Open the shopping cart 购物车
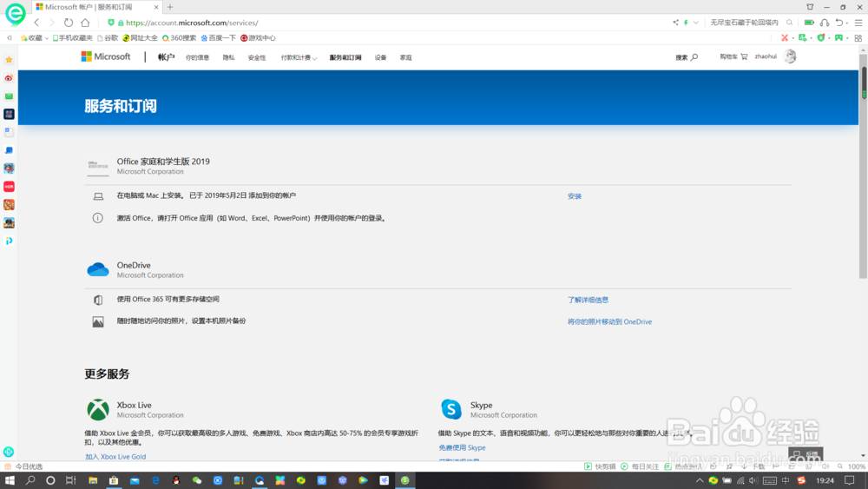The image size is (868, 489). coord(733,56)
